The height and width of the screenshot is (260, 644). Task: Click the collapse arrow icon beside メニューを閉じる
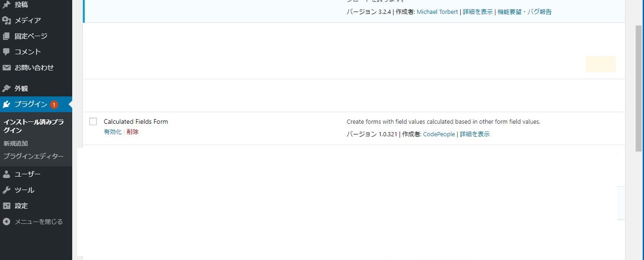coord(6,222)
